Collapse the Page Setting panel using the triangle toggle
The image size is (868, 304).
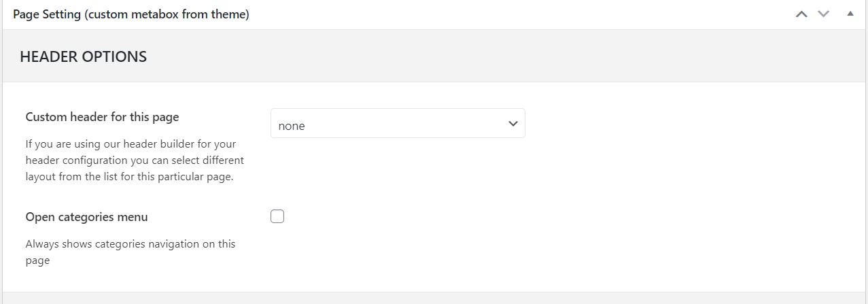tap(850, 14)
